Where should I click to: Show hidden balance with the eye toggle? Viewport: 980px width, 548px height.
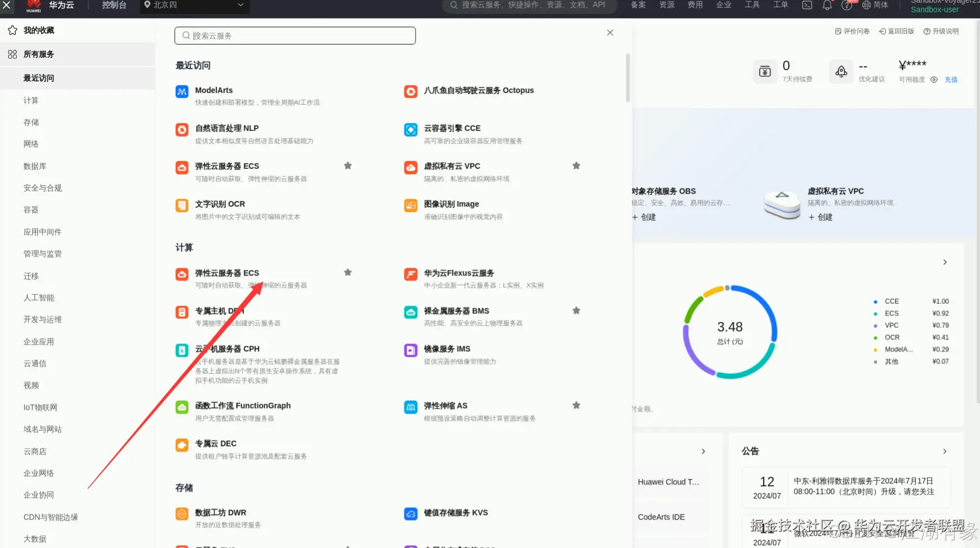coord(934,80)
